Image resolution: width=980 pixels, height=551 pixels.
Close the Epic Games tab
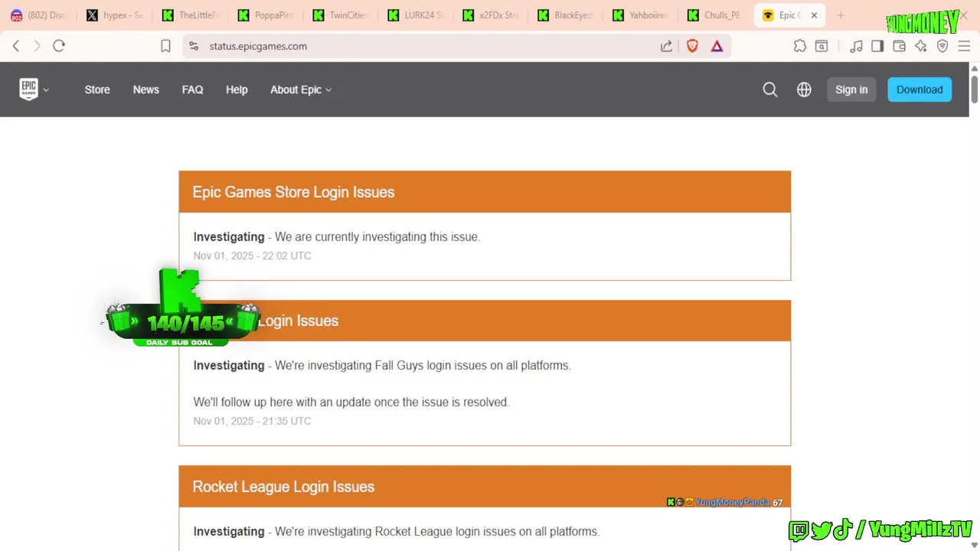814,15
